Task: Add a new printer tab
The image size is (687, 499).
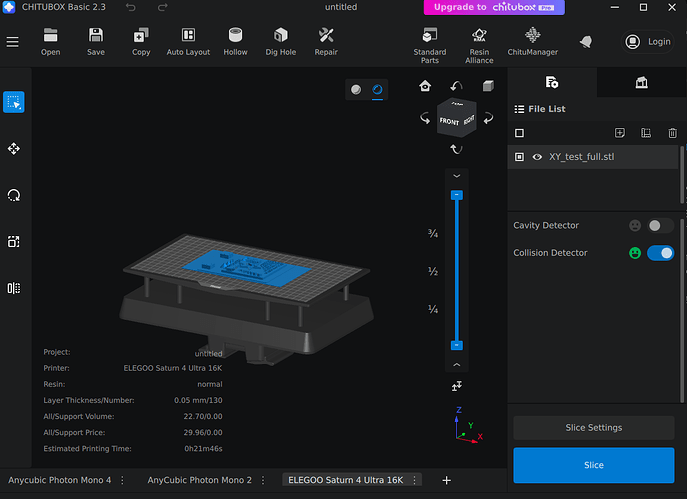Action: (447, 481)
